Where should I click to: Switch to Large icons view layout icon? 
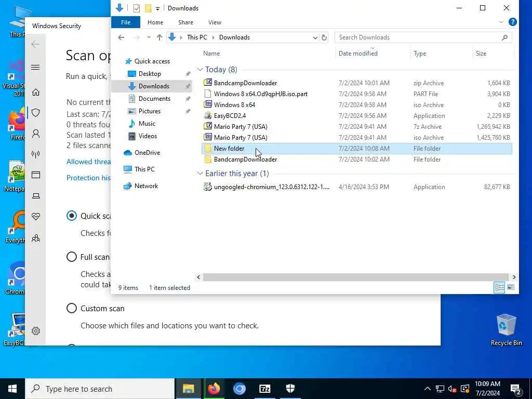(511, 288)
